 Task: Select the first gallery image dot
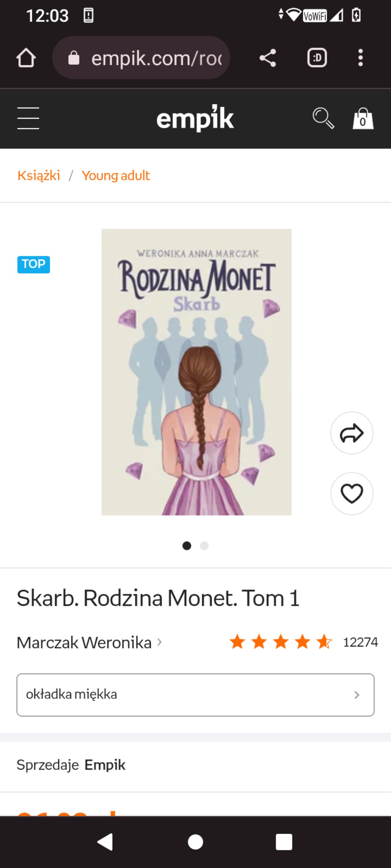point(187,545)
